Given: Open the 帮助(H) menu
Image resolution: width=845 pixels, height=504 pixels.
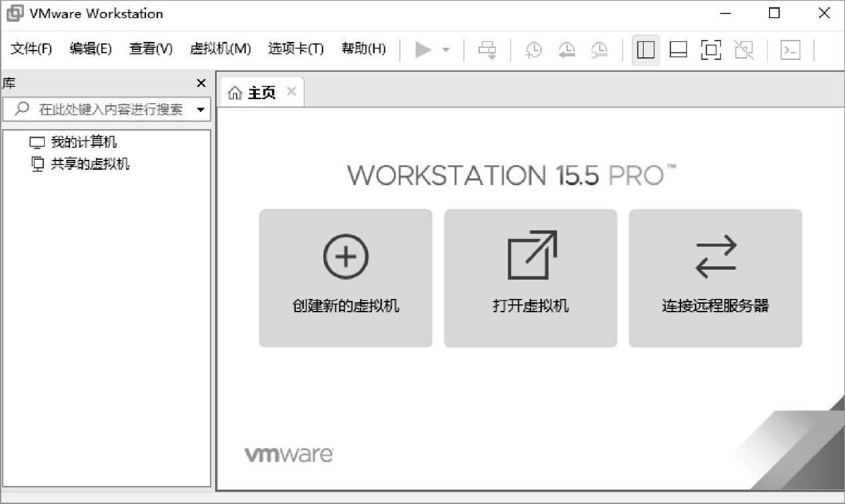Looking at the screenshot, I should click(x=363, y=49).
